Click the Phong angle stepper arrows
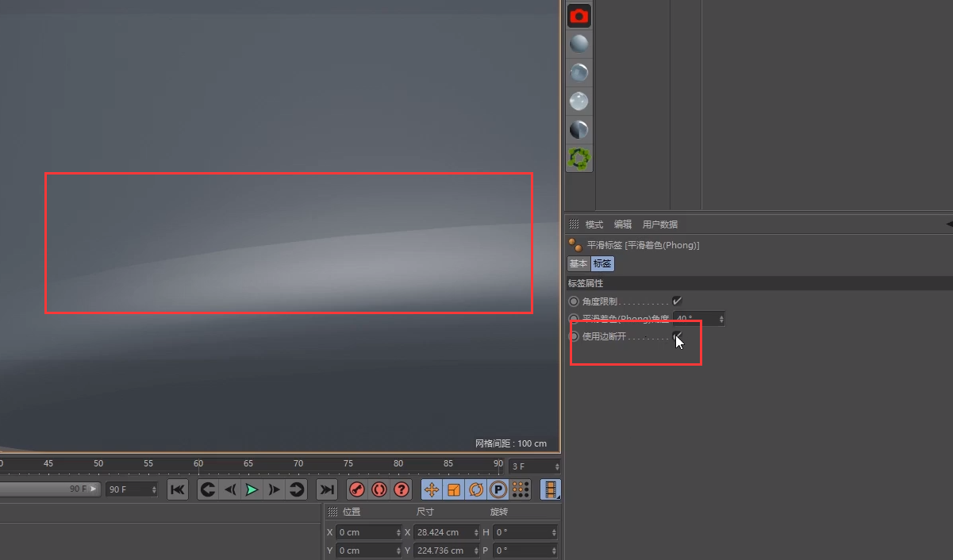Image resolution: width=953 pixels, height=560 pixels. (x=721, y=319)
